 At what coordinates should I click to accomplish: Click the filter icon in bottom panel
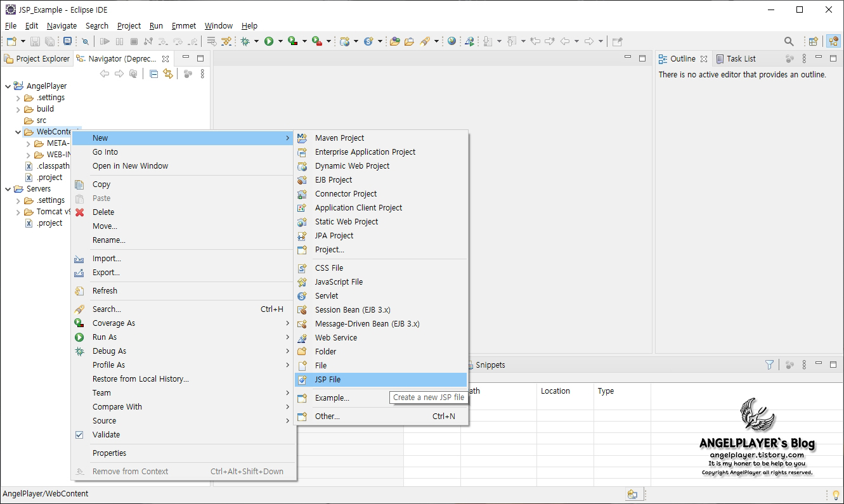(769, 365)
